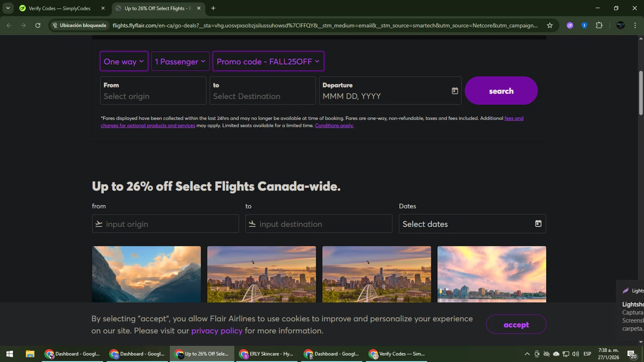
Task: Open the purple circular extension icon
Action: click(x=570, y=25)
